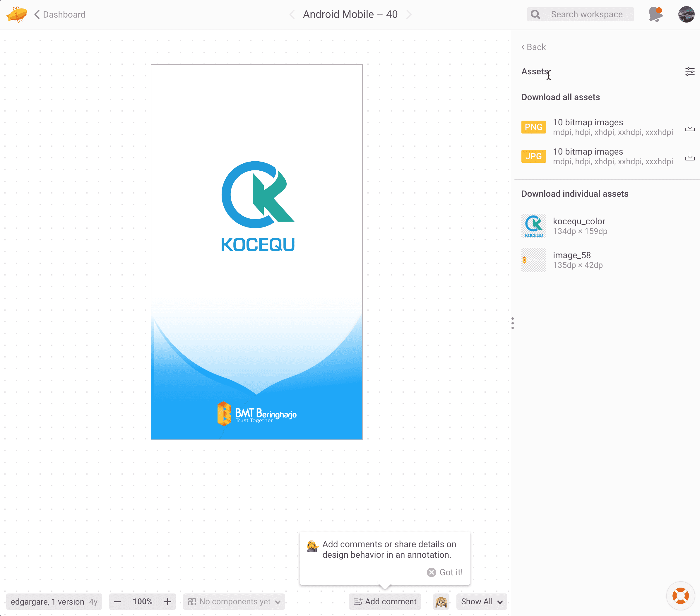Download all PNG bitmap images
The width and height of the screenshot is (700, 616).
click(690, 127)
